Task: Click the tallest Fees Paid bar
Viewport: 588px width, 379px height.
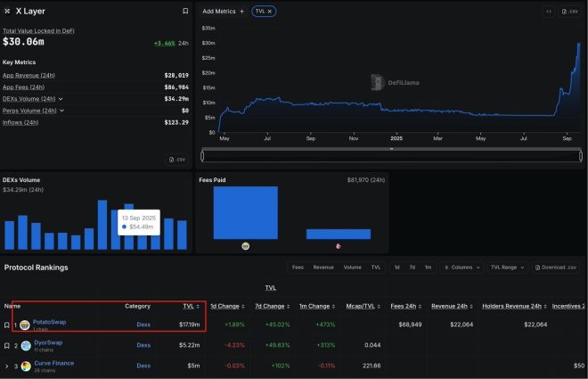Action: pos(246,213)
